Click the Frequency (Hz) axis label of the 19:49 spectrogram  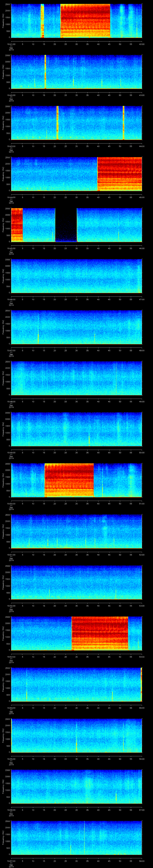click(x=3, y=429)
